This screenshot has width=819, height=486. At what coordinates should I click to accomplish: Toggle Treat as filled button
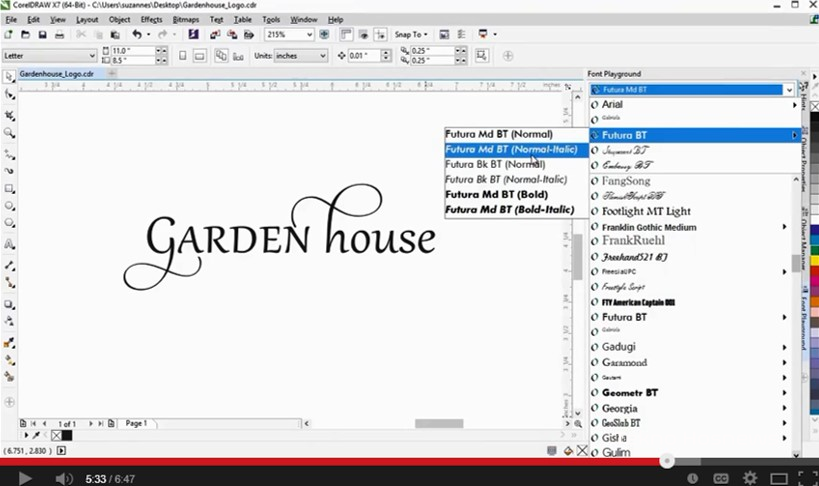click(482, 55)
